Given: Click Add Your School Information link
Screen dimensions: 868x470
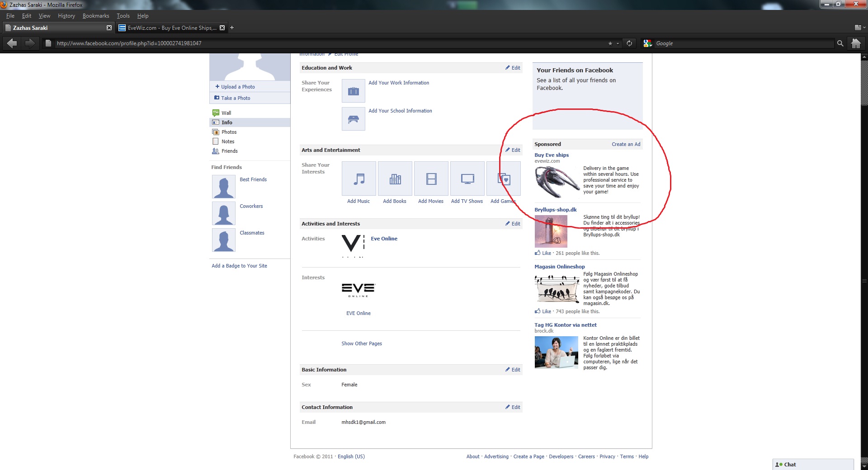Looking at the screenshot, I should tap(400, 111).
